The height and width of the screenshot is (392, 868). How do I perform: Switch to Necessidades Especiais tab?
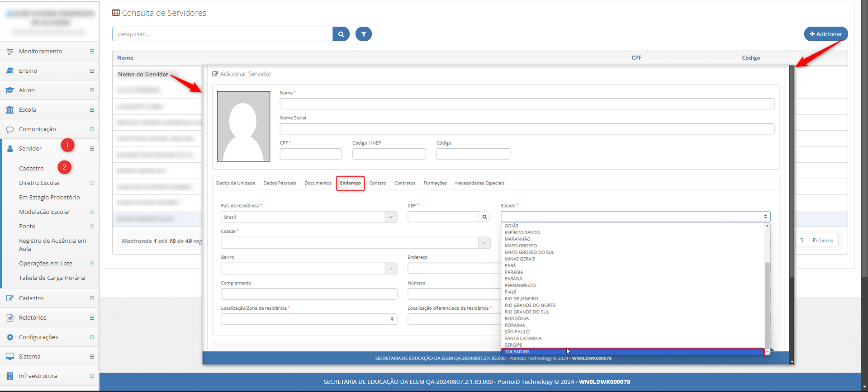pos(479,183)
